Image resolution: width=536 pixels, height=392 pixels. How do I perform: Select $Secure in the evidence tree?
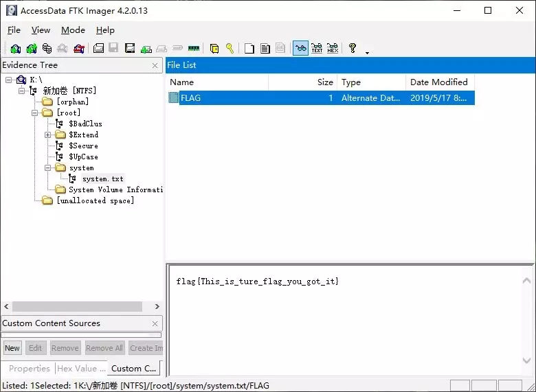click(83, 146)
